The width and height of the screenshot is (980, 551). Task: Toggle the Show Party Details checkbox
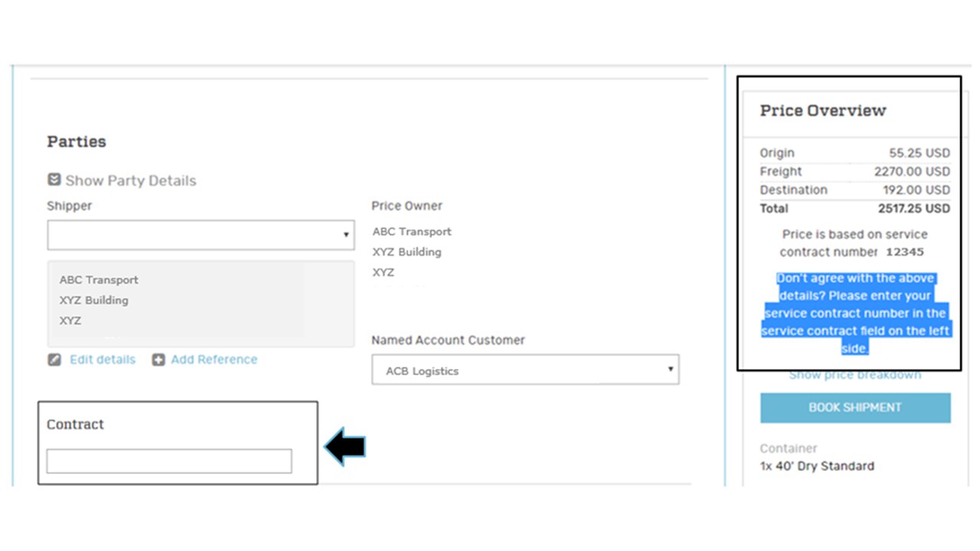54,180
